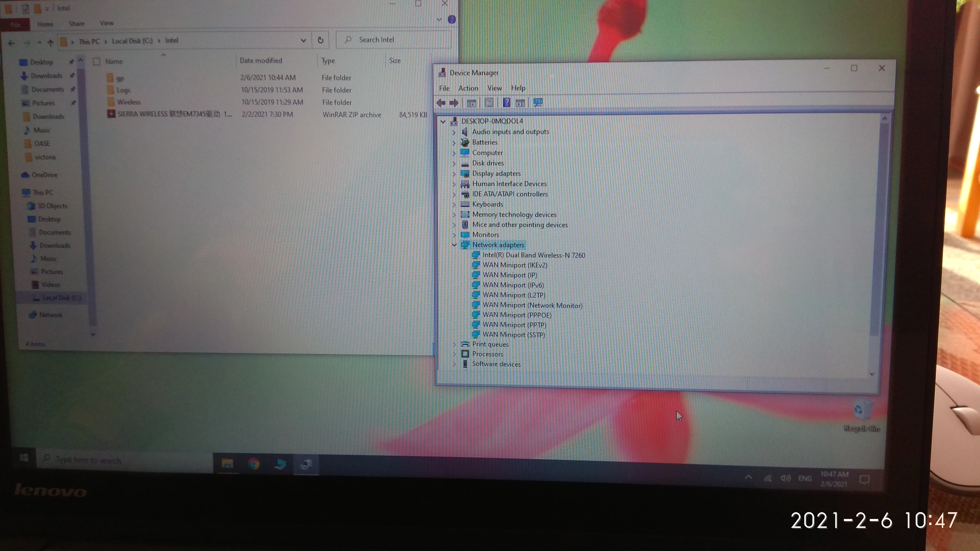Collapse the Network adapters category

pyautogui.click(x=454, y=245)
